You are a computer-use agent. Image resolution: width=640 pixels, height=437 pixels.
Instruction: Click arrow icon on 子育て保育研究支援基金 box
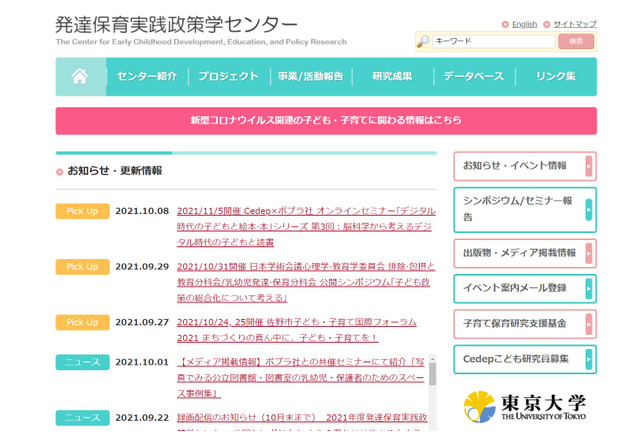tap(589, 324)
